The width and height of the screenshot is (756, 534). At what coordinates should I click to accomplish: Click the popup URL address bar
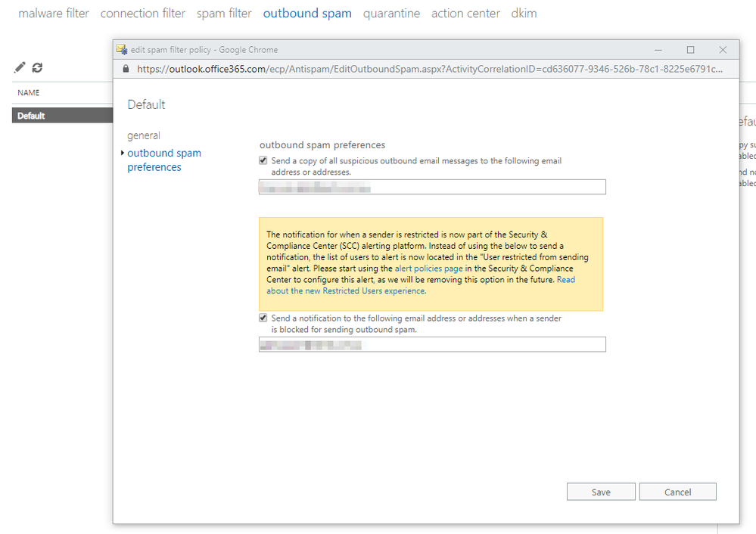[x=430, y=69]
